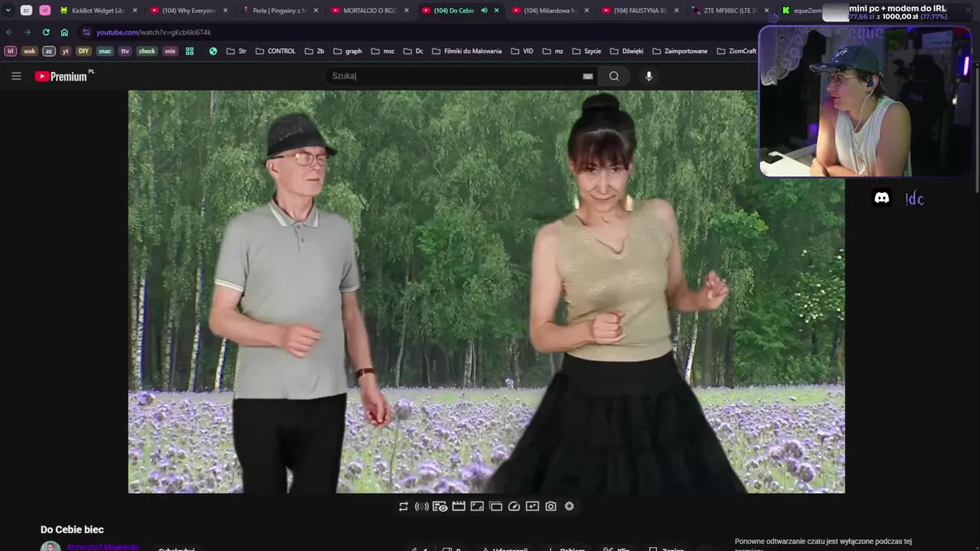Reload the current page
This screenshot has width=980, height=551.
46,32
